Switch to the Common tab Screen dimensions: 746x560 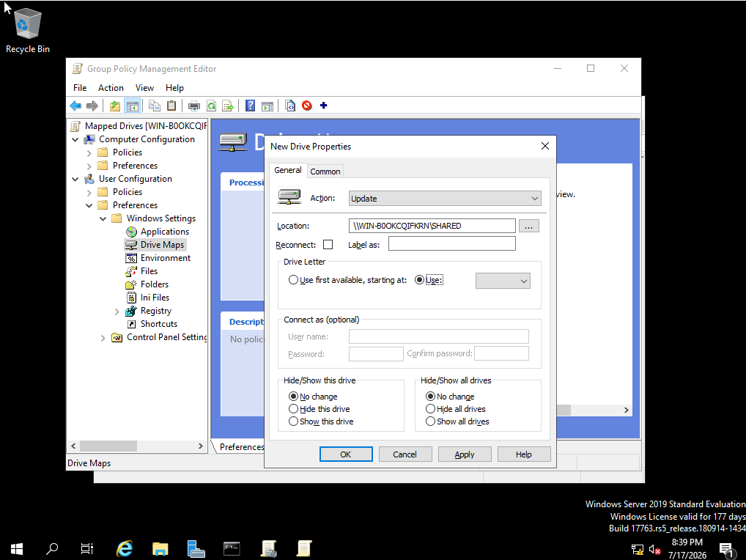325,172
